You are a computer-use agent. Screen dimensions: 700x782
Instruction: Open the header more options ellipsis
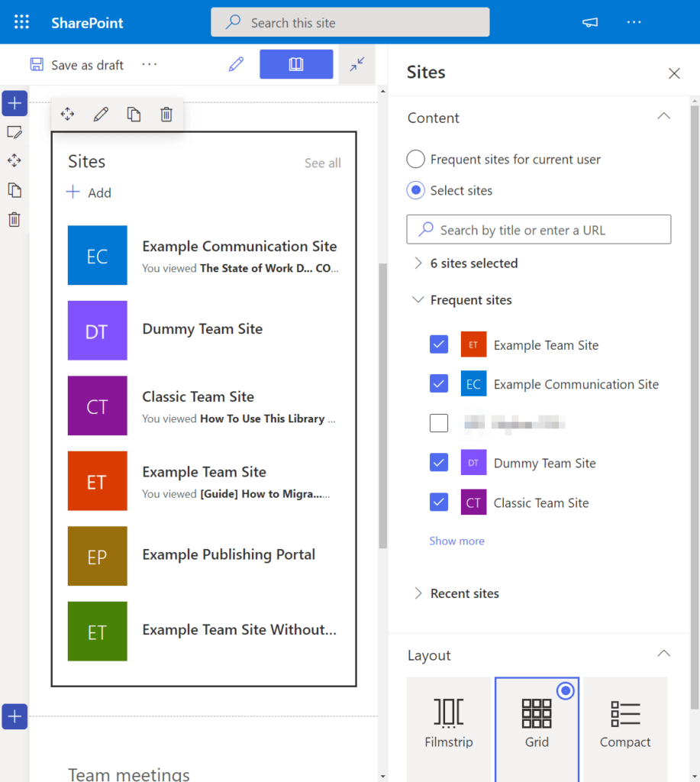pyautogui.click(x=634, y=22)
